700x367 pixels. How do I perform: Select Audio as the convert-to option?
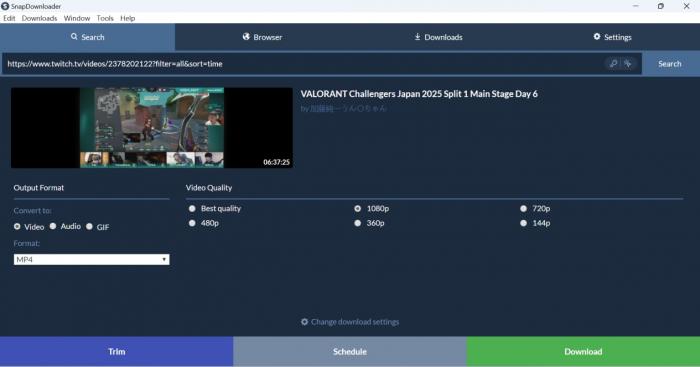53,226
